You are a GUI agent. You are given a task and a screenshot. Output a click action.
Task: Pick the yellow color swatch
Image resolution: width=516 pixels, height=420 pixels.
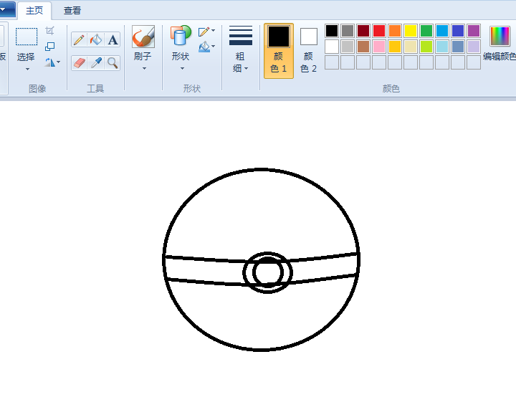(411, 31)
